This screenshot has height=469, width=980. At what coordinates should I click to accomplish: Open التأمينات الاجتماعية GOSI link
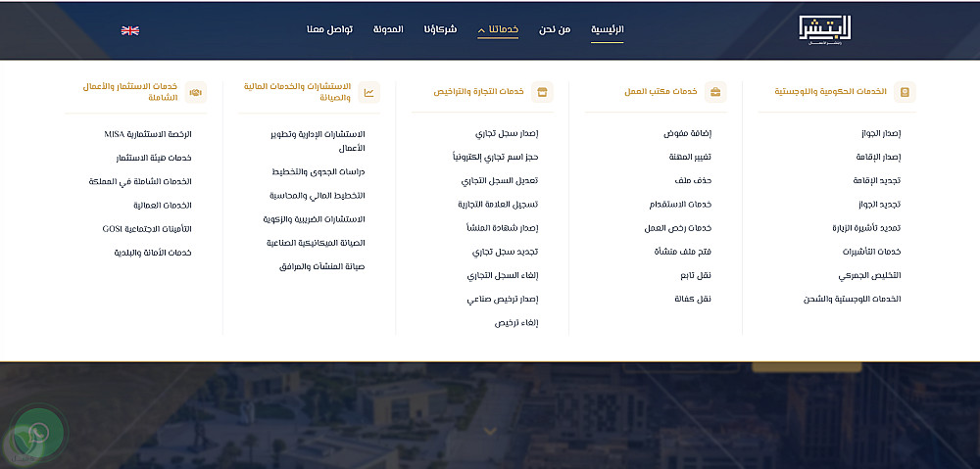pos(147,229)
